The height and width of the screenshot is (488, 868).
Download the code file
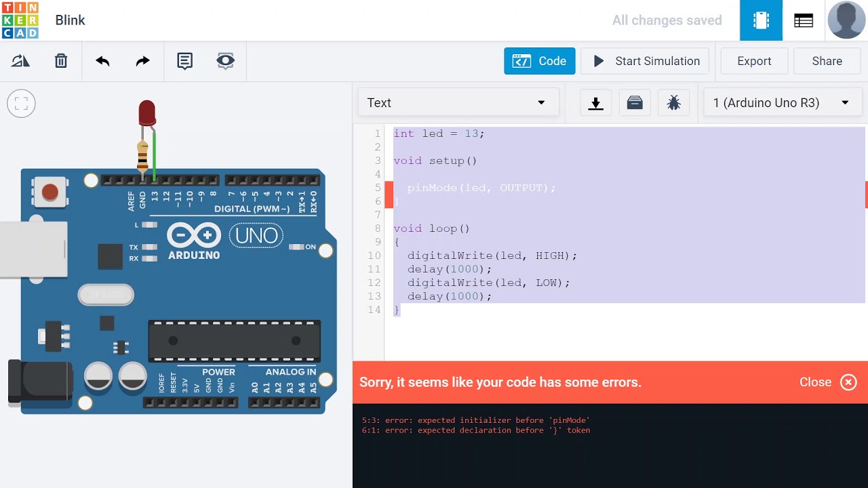(x=596, y=103)
